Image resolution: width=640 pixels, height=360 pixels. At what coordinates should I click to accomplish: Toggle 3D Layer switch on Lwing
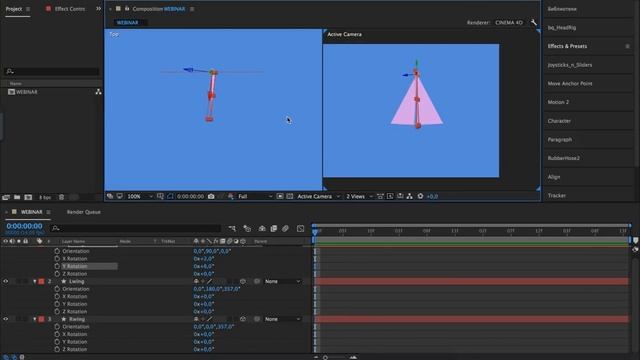pos(243,281)
